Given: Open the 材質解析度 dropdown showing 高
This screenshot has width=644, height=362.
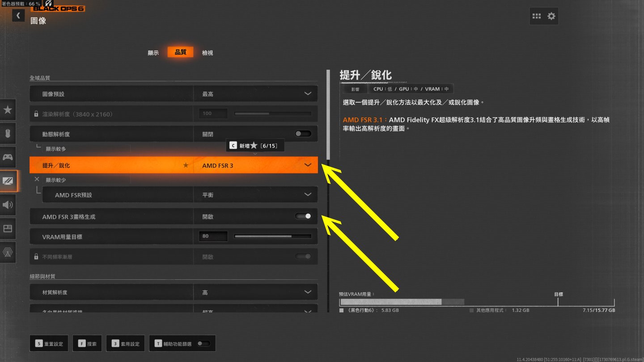Looking at the screenshot, I should [x=255, y=292].
